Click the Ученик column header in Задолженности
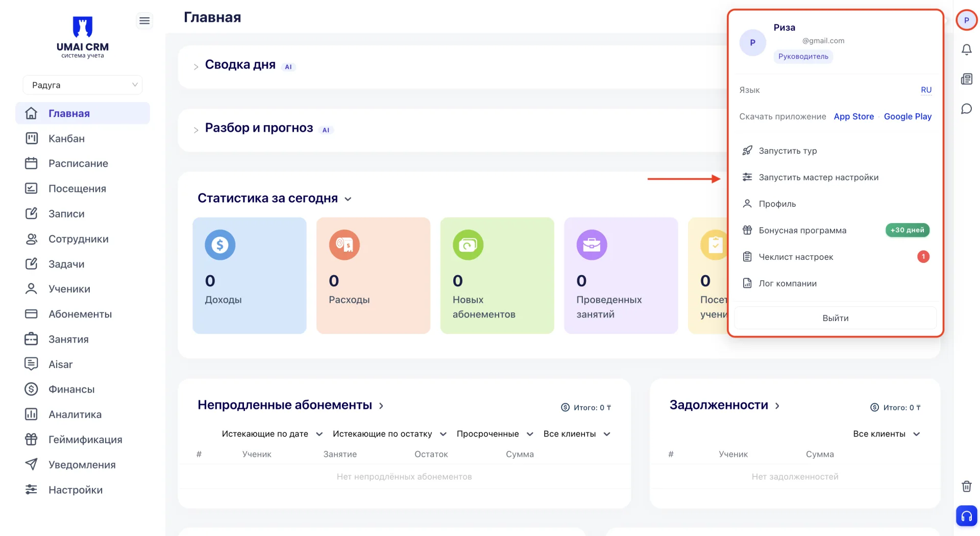980x536 pixels. 733,454
